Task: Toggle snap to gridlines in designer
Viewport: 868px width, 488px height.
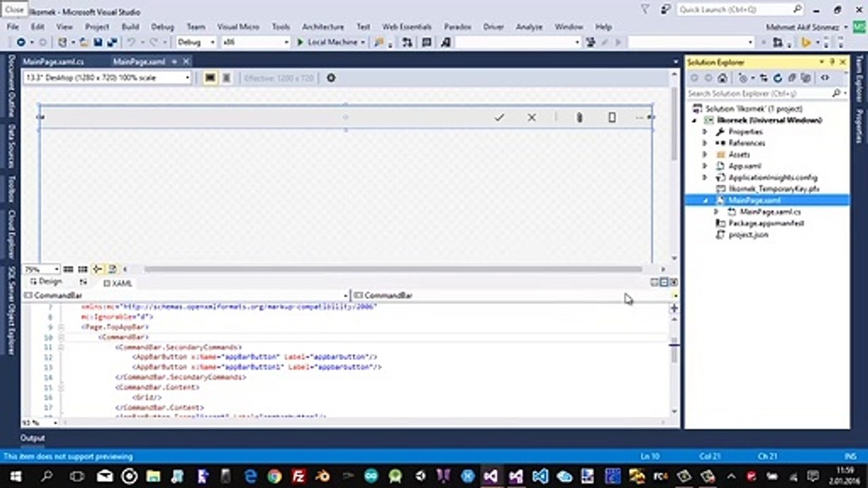Action: 83,269
